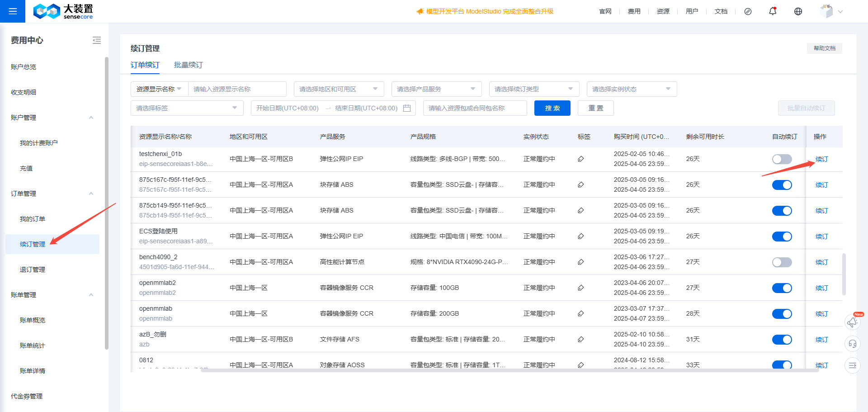Open customer service headset icon
The height and width of the screenshot is (412, 868).
853,344
